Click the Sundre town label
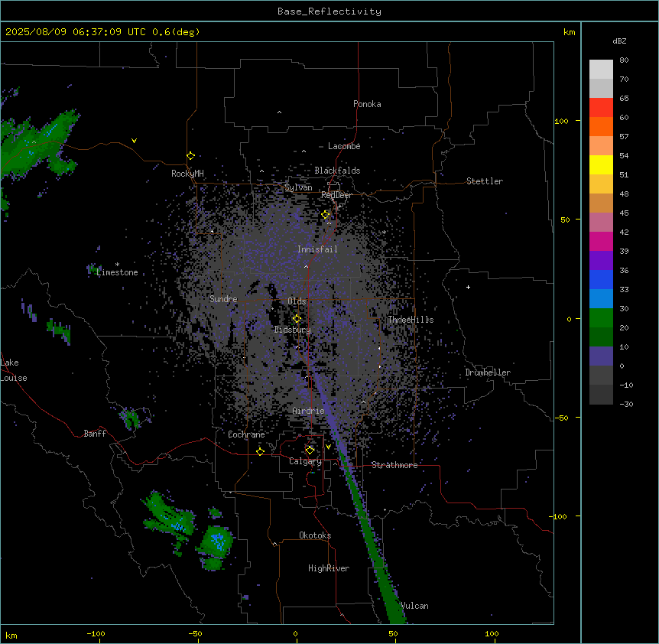Image resolution: width=659 pixels, height=644 pixels. pyautogui.click(x=223, y=299)
